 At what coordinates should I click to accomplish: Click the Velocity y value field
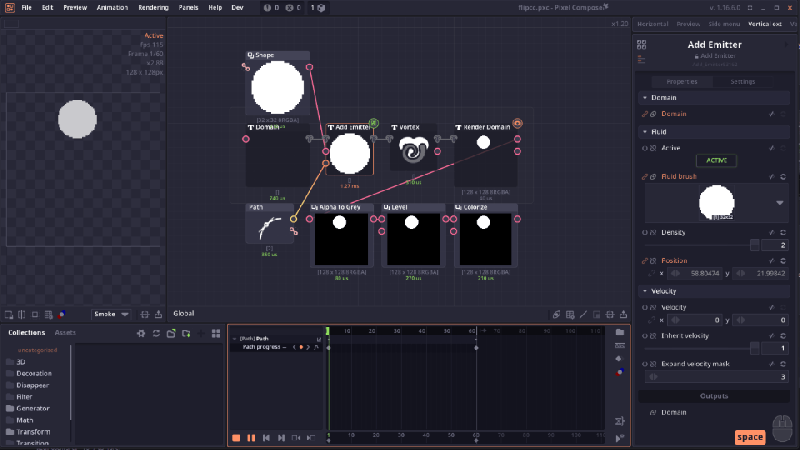click(761, 320)
